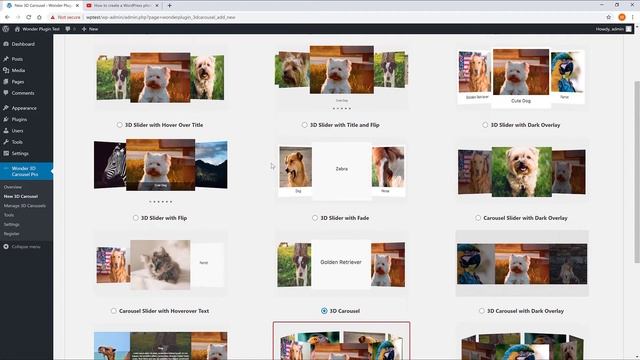Open Wonder 3D Carousel Pro menu
The width and height of the screenshot is (640, 360).
26,171
